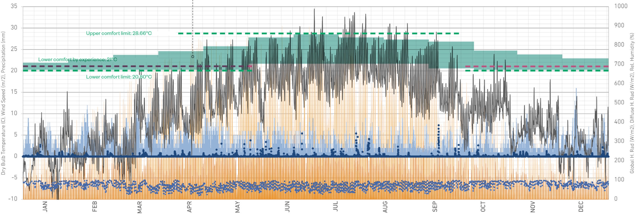Click the JUL month label
The height and width of the screenshot is (216, 644).
(x=335, y=206)
